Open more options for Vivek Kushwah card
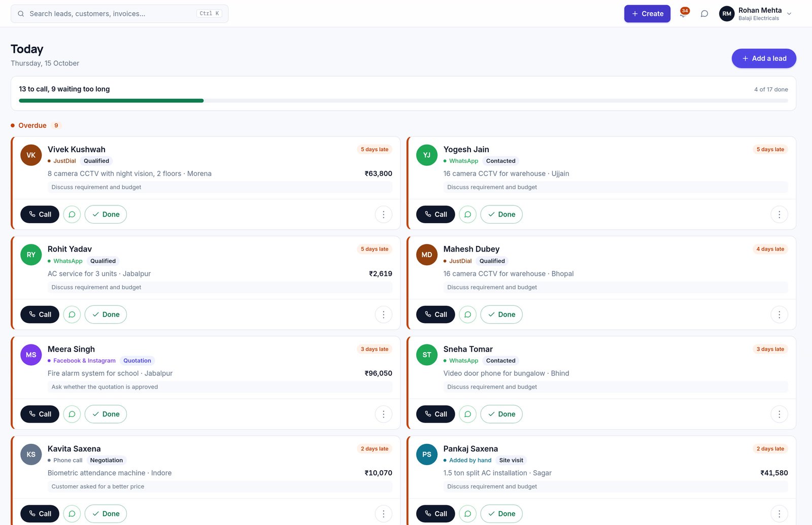The width and height of the screenshot is (812, 525). pyautogui.click(x=384, y=215)
